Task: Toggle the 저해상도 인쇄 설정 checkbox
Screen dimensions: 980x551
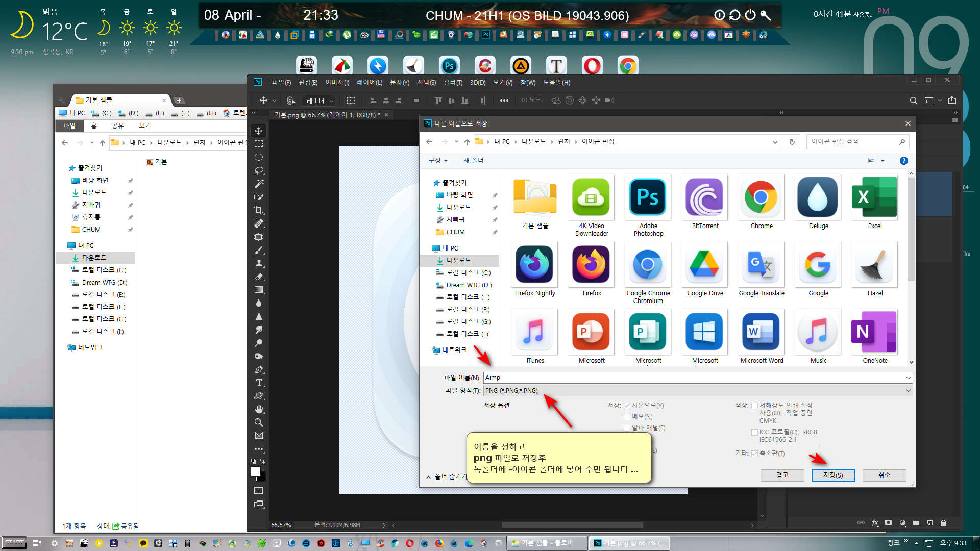Action: pyautogui.click(x=754, y=406)
